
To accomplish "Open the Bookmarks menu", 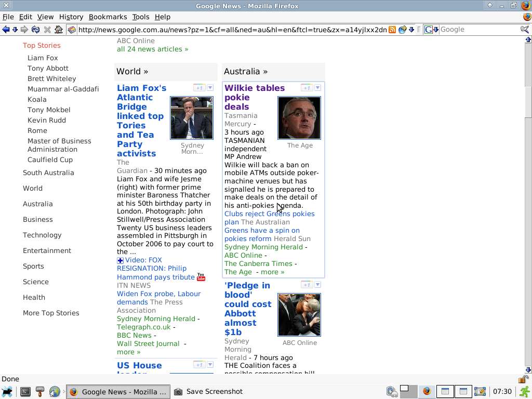I will (108, 17).
